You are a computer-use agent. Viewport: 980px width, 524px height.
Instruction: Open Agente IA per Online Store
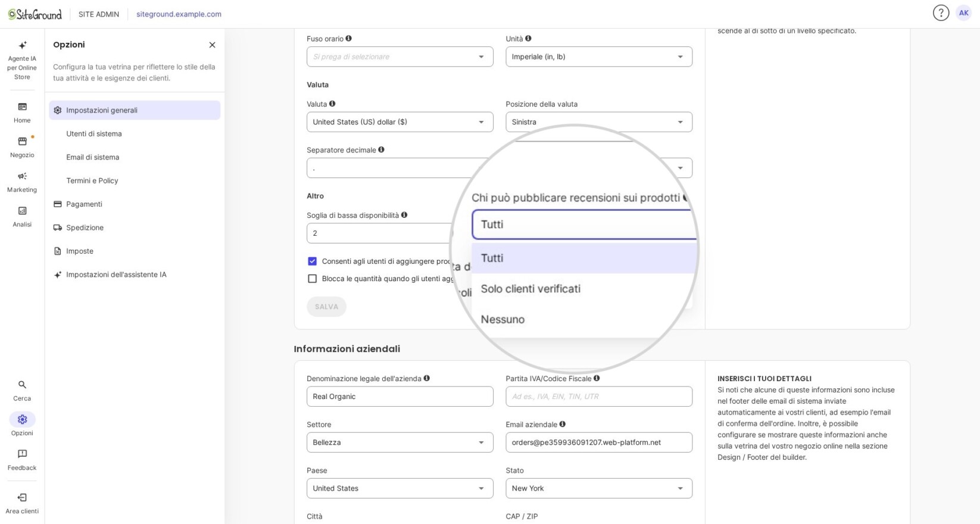point(22,60)
